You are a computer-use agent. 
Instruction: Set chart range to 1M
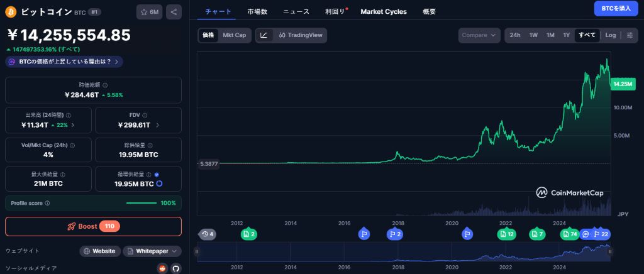pos(550,35)
